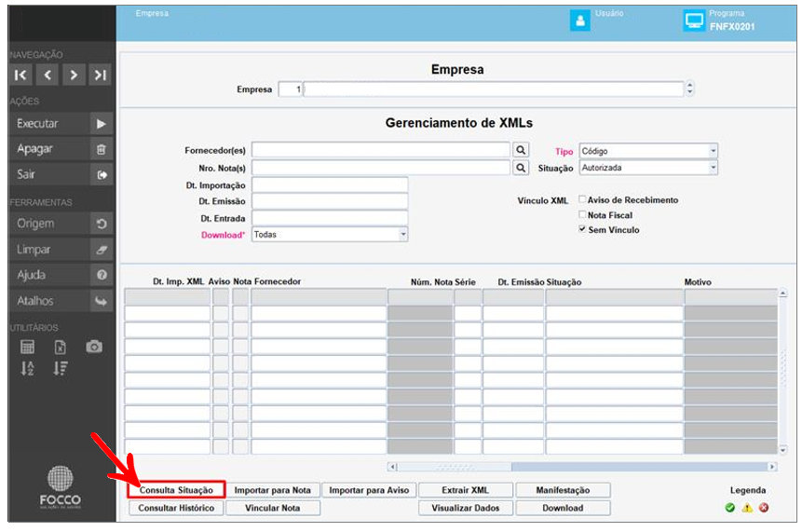Click the Executar play icon
Viewport: 802px width, 532px height.
coord(102,124)
